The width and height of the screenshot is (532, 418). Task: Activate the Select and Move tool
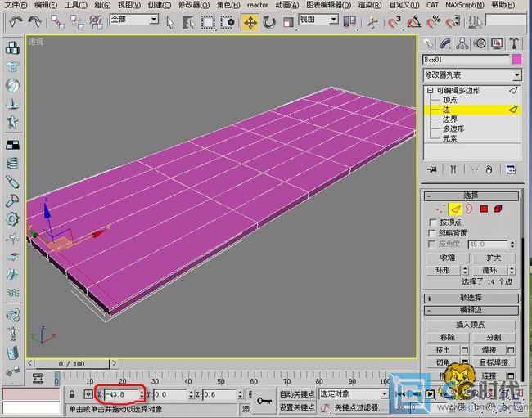click(250, 23)
